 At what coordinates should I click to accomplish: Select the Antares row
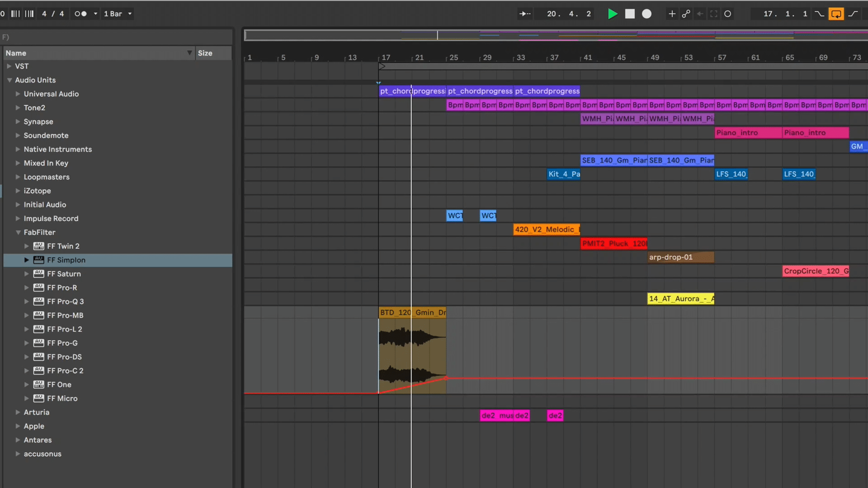118,440
